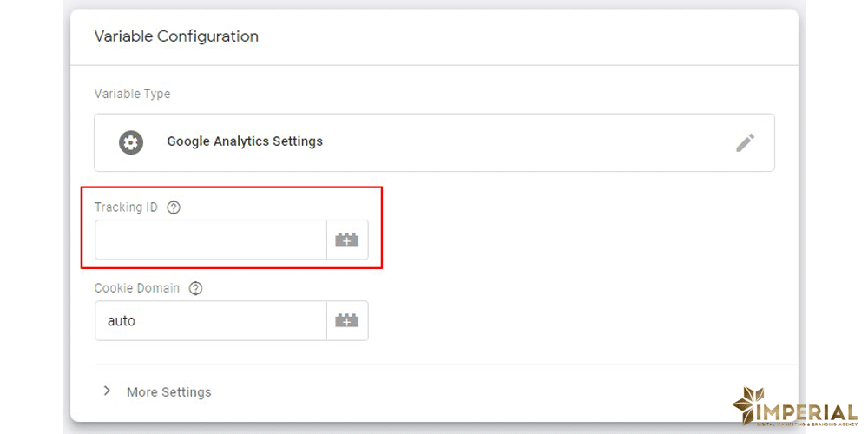Image resolution: width=868 pixels, height=434 pixels.
Task: Open the Variable Type selector box
Action: (x=434, y=142)
